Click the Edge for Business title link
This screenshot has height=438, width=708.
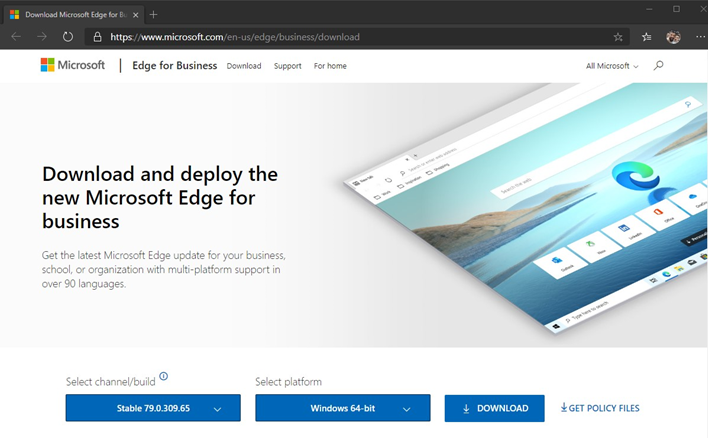tap(174, 65)
